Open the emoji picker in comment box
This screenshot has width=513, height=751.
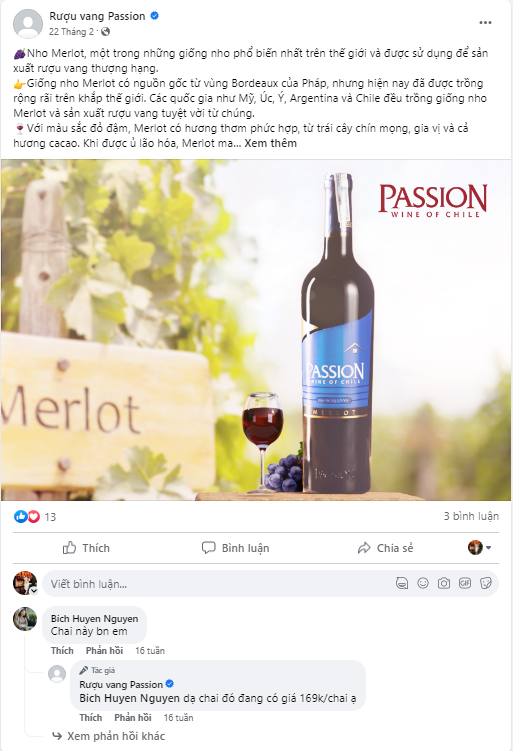point(423,583)
